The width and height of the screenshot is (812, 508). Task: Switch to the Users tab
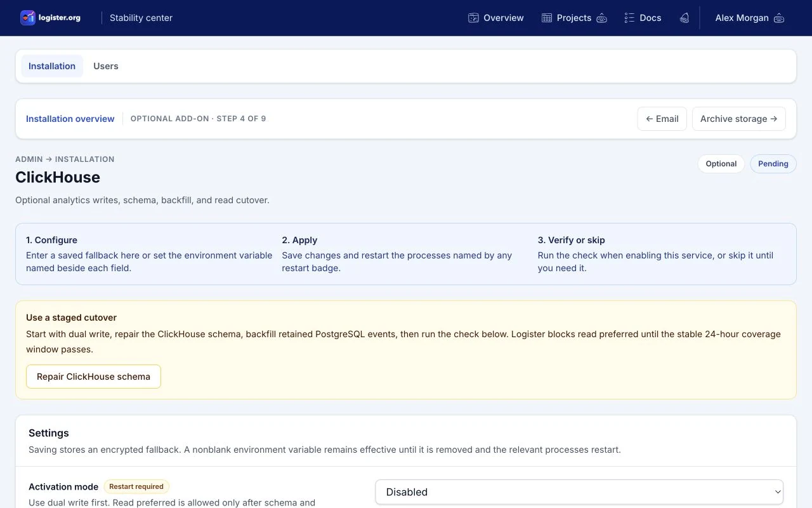click(106, 66)
